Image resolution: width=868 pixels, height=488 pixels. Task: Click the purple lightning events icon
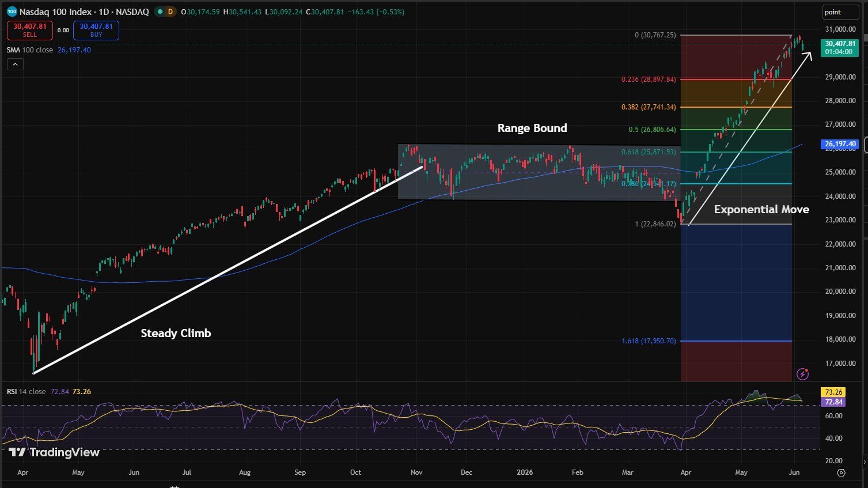click(802, 374)
